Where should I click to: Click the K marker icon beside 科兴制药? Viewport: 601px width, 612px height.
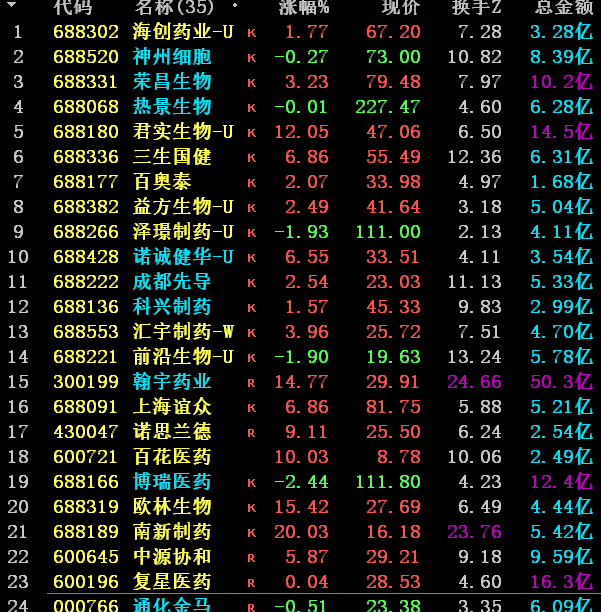252,308
